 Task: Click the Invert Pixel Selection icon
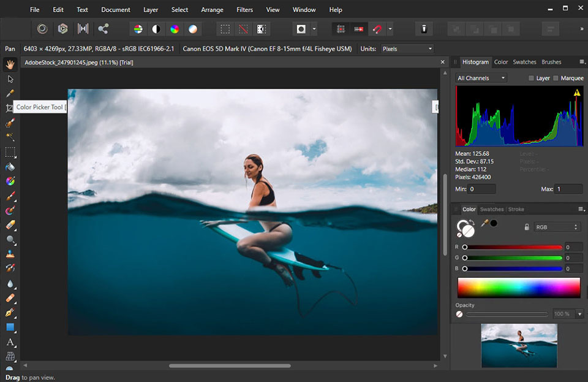click(262, 29)
